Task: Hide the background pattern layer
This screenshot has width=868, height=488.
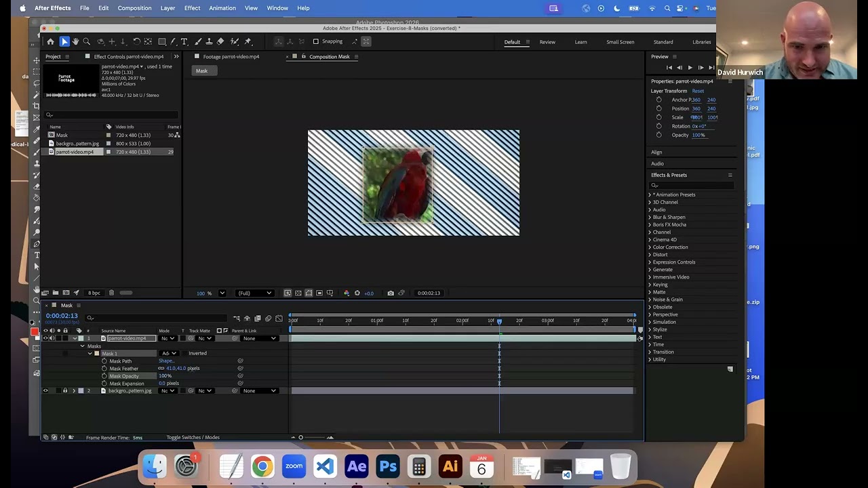Action: click(x=45, y=390)
